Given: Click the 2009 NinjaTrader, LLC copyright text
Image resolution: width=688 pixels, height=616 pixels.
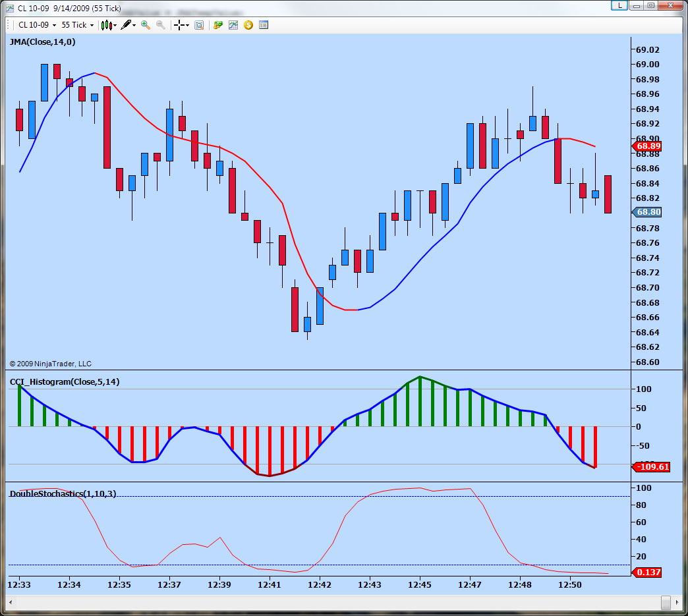Looking at the screenshot, I should 51,364.
